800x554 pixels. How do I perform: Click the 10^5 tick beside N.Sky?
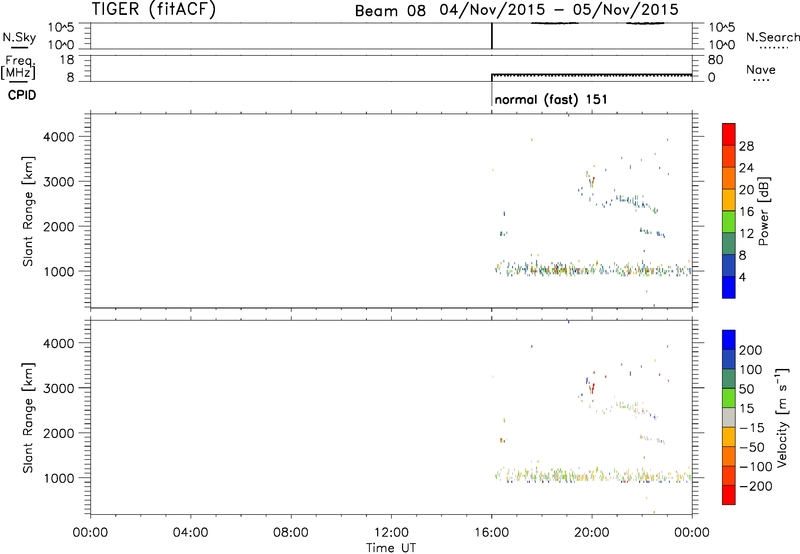[x=61, y=28]
